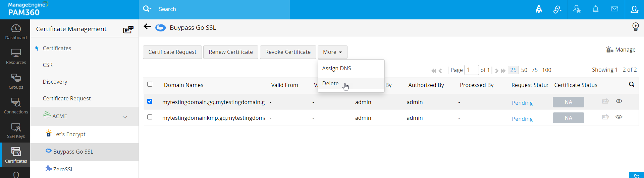Go to previous page arrow
Viewport: 644px width, 178px height.
tap(440, 71)
